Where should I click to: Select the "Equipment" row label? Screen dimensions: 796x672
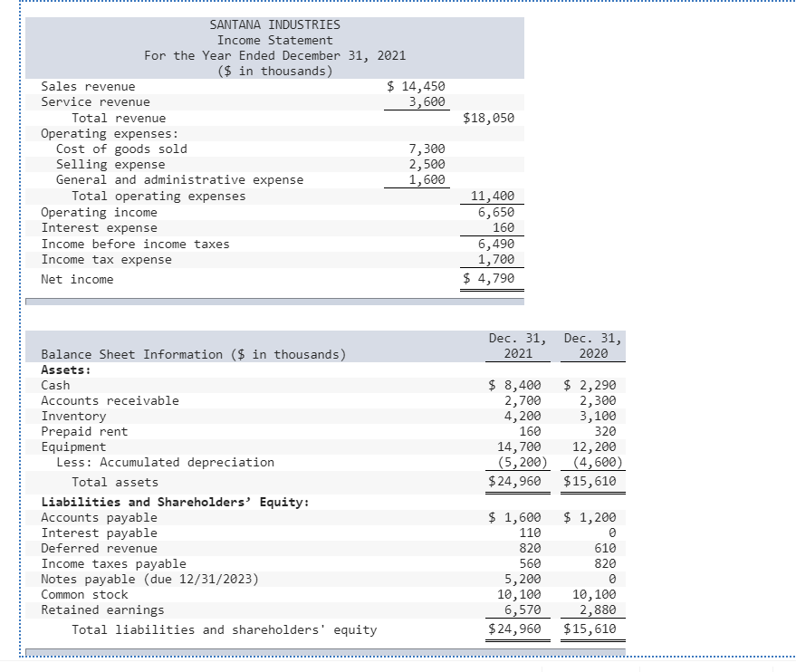73,447
